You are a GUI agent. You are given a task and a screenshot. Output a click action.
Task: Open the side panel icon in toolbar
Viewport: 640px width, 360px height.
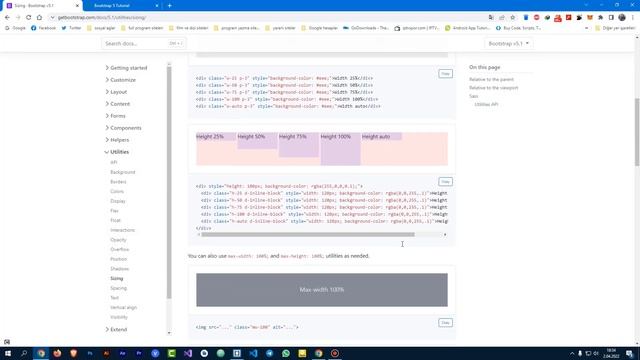pos(611,18)
